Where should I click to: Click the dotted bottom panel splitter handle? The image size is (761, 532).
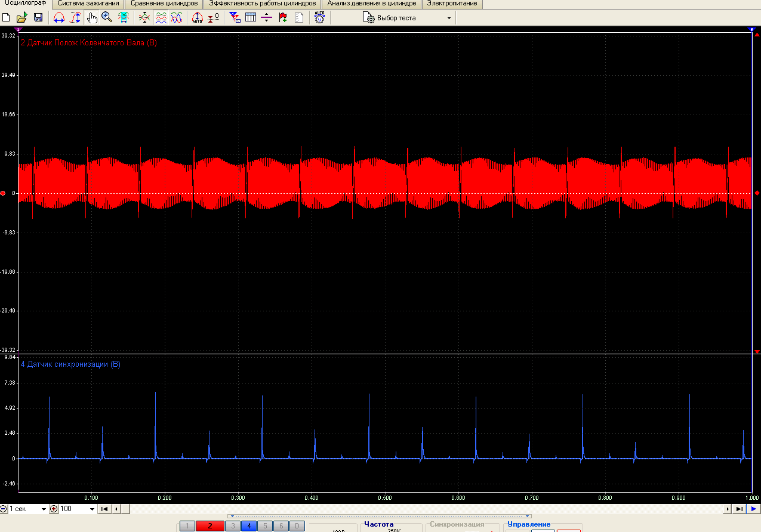[x=380, y=516]
